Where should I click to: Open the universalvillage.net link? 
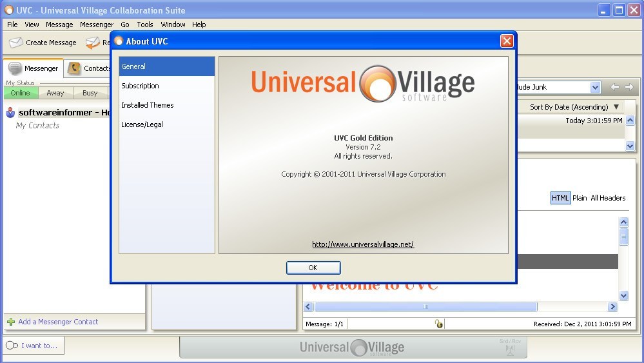pyautogui.click(x=363, y=244)
